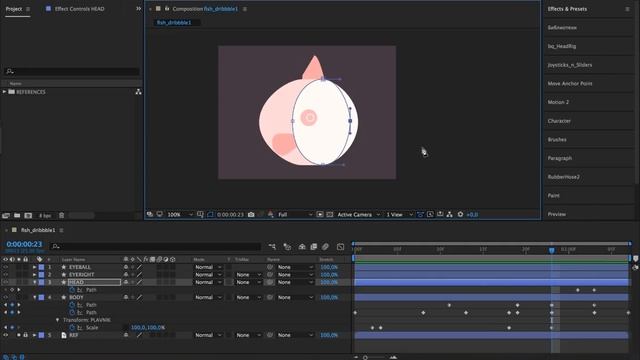
Task: Open the comp flowchart from viewer footer
Action: (x=449, y=215)
